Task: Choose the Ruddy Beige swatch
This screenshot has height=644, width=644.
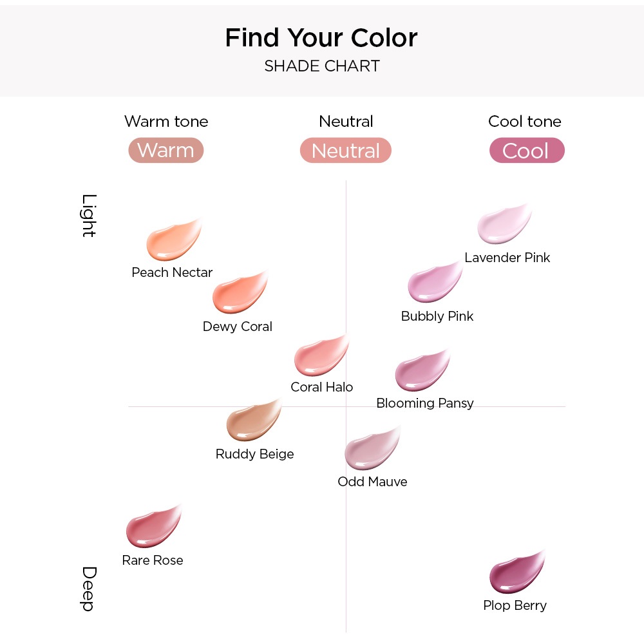Action: coord(252,421)
